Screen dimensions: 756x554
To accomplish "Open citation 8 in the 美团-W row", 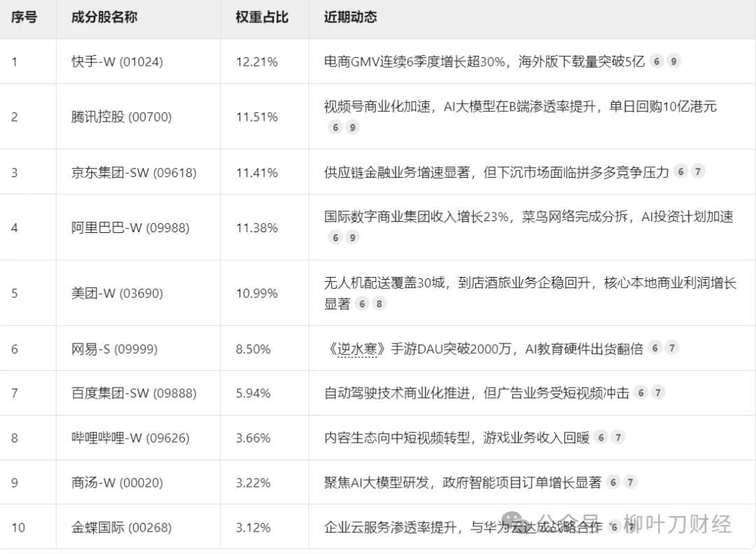I will coord(379,304).
